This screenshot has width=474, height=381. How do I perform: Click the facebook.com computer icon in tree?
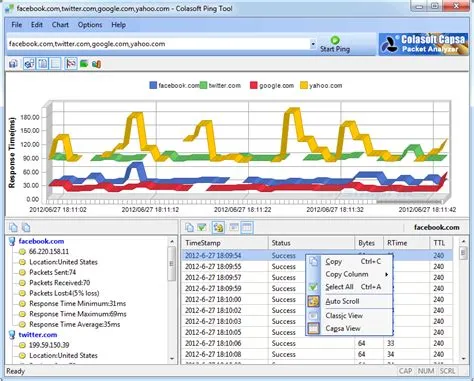12,241
